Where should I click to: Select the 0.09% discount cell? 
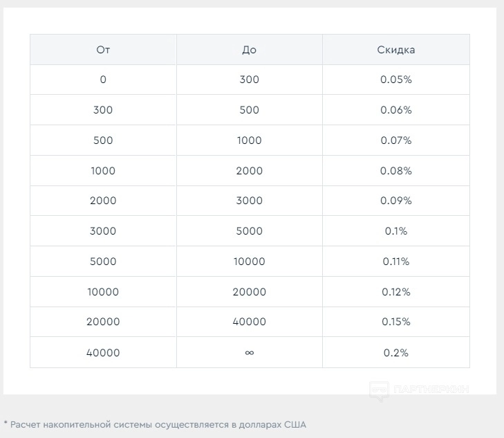[396, 201]
